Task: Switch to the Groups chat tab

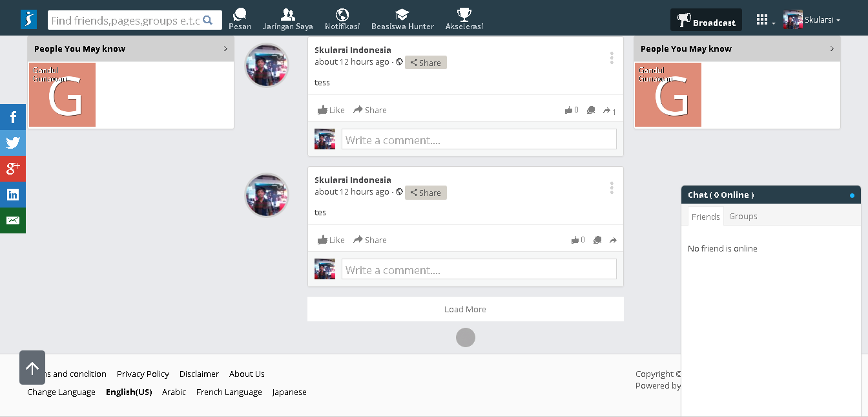Action: tap(743, 217)
